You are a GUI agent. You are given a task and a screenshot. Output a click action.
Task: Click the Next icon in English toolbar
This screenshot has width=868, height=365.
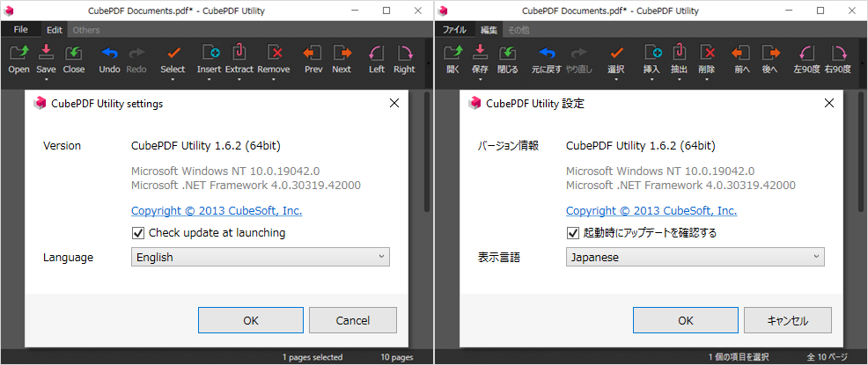click(342, 53)
